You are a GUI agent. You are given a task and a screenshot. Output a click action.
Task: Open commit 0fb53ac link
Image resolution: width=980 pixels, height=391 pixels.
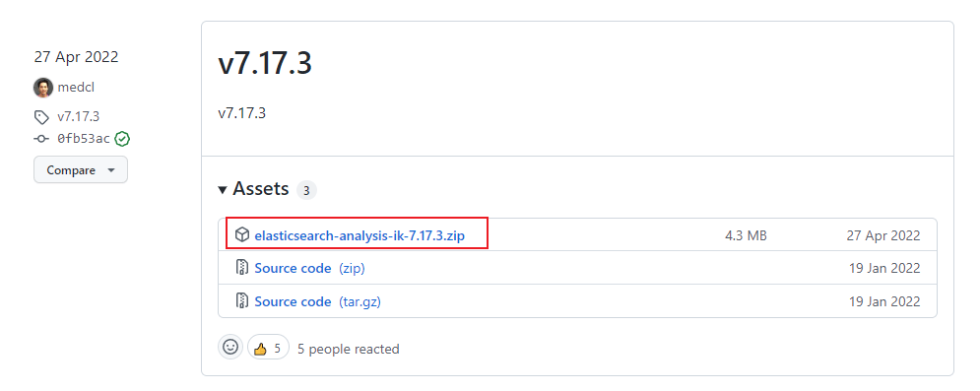coord(83,139)
